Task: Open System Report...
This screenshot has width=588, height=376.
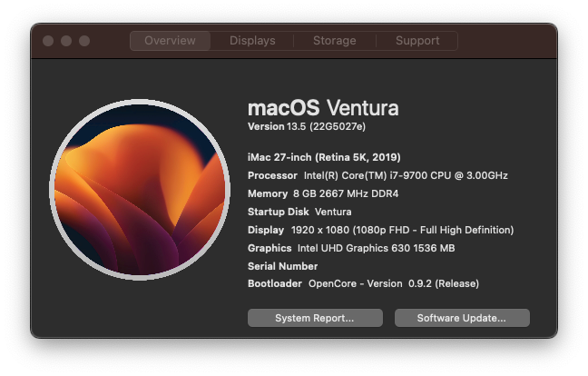Action: pyautogui.click(x=315, y=318)
